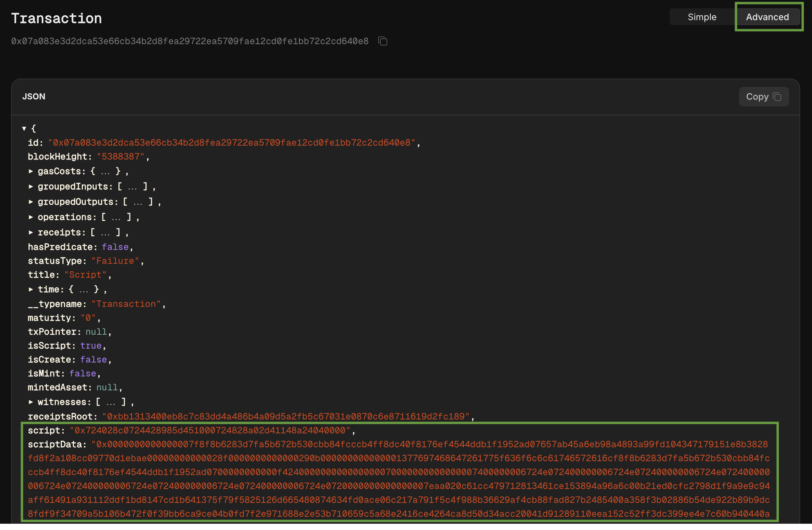Expand the groupedInputs array
This screenshot has height=530, width=812.
(31, 187)
